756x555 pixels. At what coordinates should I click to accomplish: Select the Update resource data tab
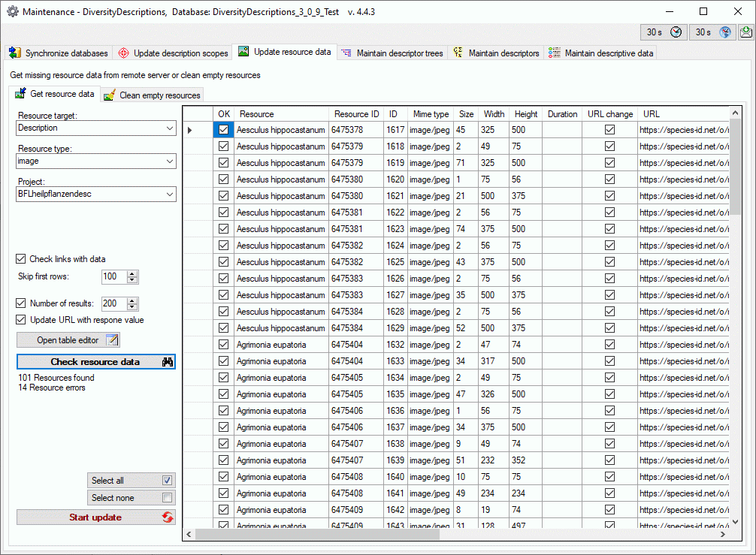tap(285, 52)
